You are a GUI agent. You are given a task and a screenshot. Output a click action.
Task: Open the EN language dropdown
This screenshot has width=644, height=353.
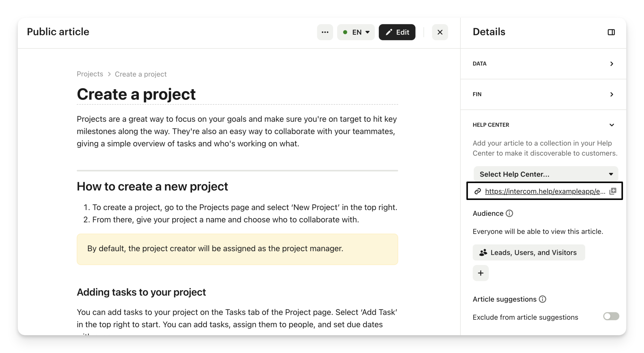coord(356,32)
